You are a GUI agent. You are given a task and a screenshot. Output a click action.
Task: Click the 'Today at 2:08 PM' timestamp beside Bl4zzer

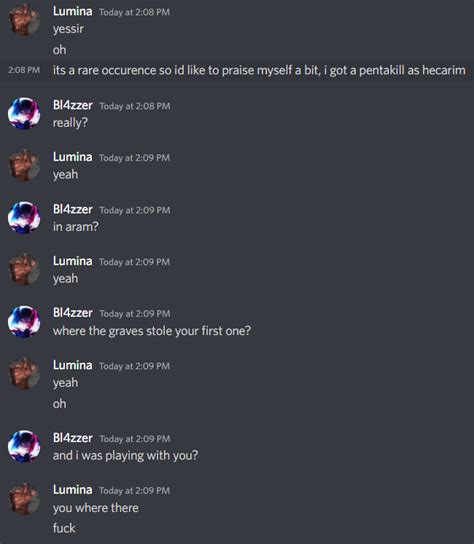[135, 106]
